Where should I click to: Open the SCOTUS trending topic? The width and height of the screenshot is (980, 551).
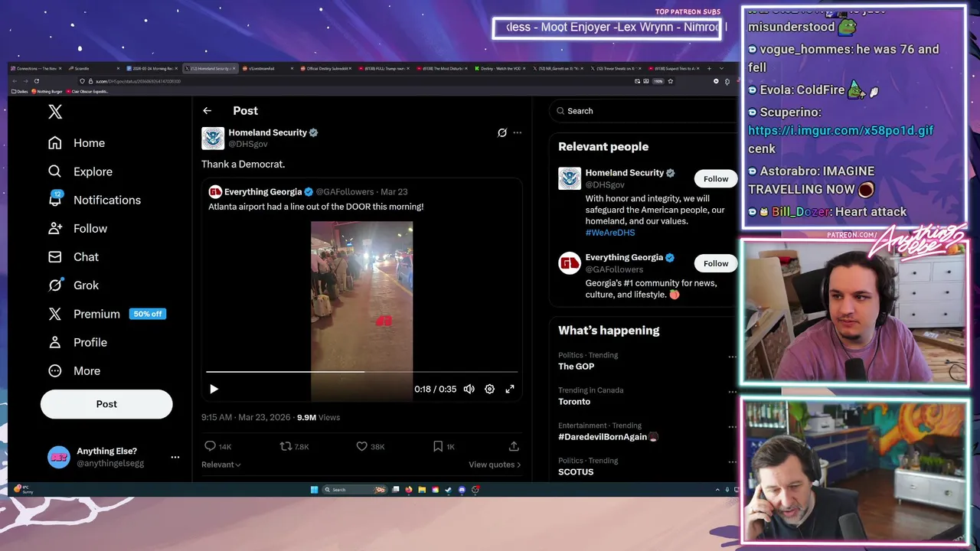576,472
